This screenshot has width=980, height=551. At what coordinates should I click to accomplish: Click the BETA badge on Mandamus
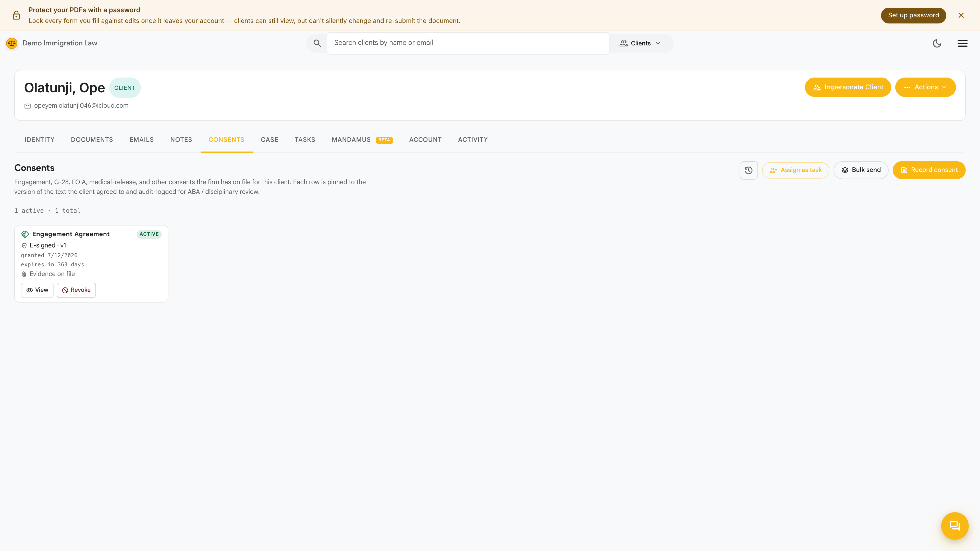[384, 140]
